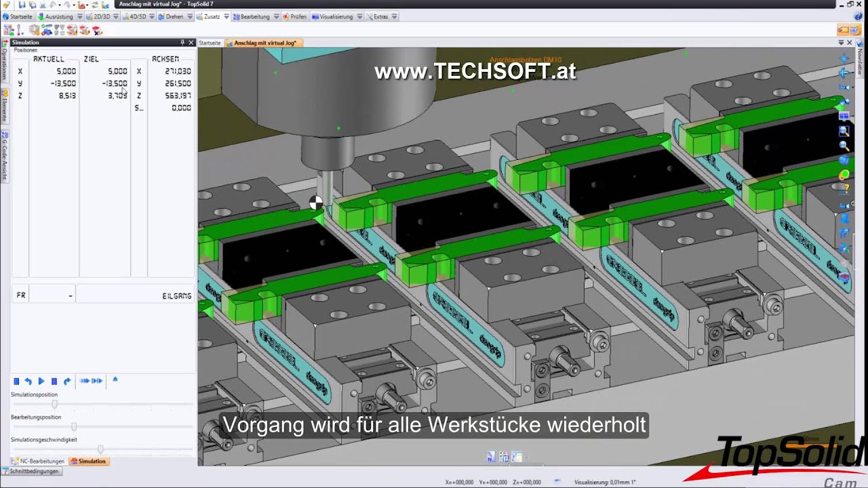Image resolution: width=868 pixels, height=488 pixels.
Task: Start the simulation with the Play button
Action: pos(41,382)
